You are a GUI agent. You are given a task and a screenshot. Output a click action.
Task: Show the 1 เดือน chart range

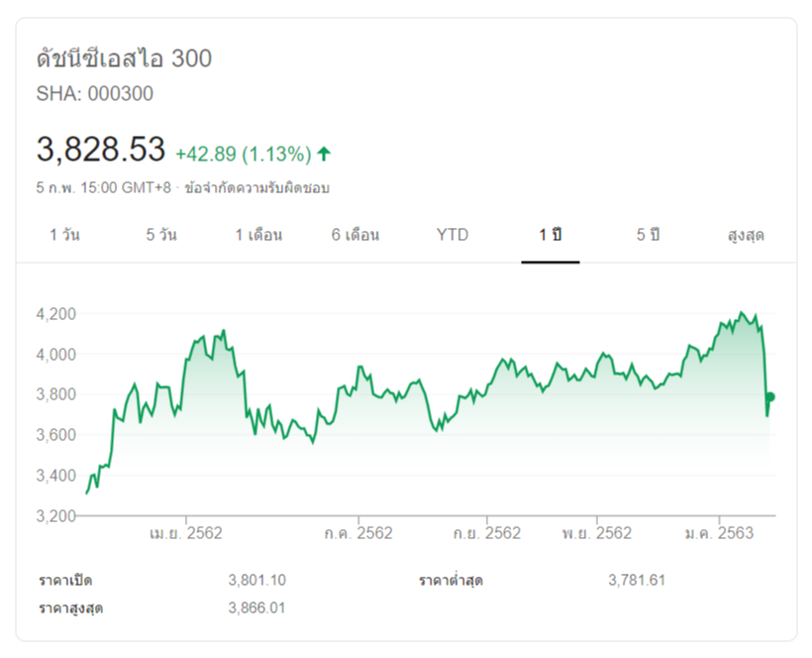pyautogui.click(x=258, y=235)
